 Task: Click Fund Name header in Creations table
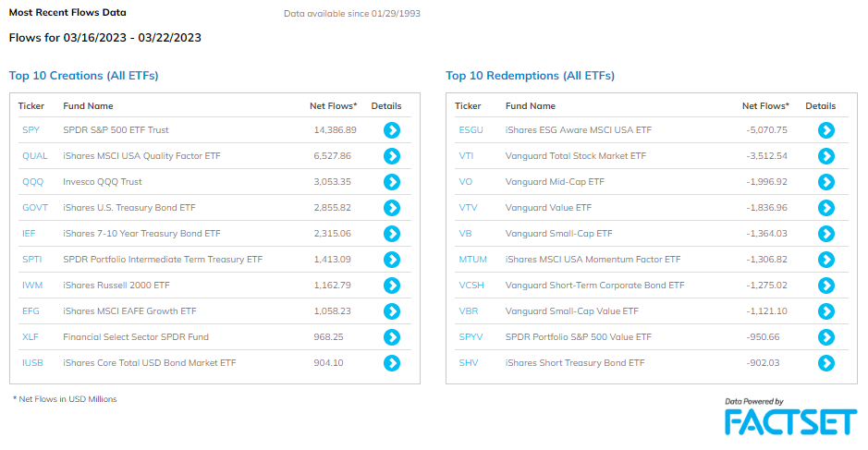click(x=88, y=105)
